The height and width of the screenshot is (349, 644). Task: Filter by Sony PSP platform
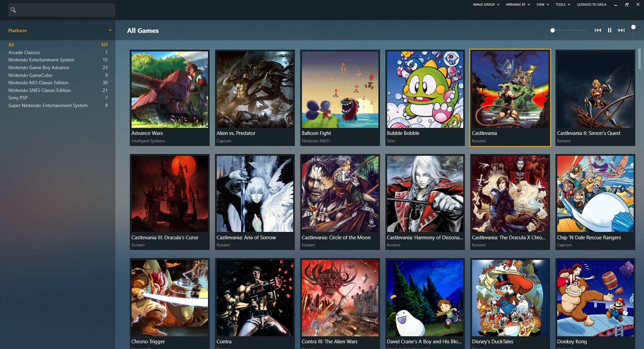(x=18, y=98)
